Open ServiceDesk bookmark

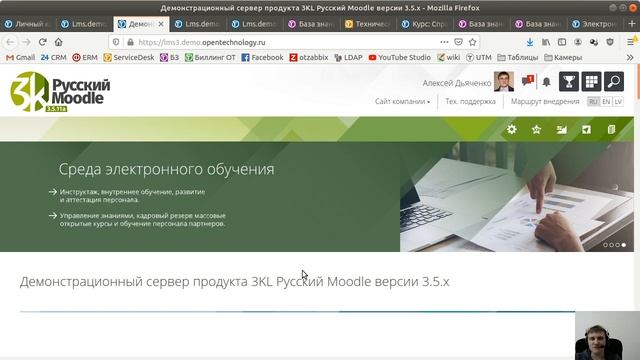pyautogui.click(x=129, y=58)
